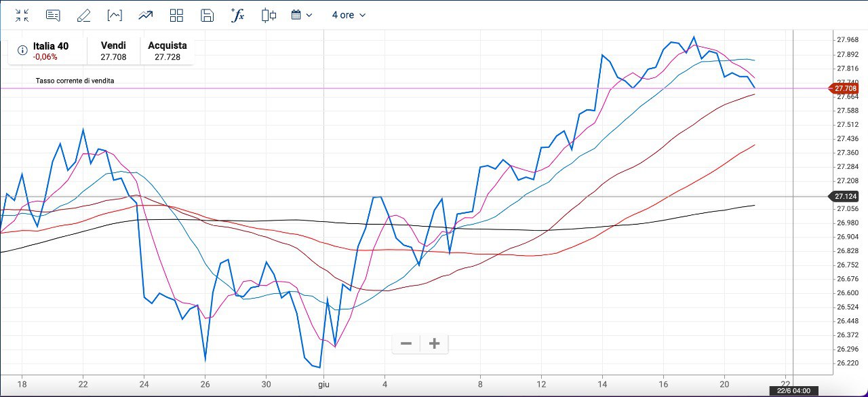
Task: Open the comments/news panel icon
Action: [53, 15]
